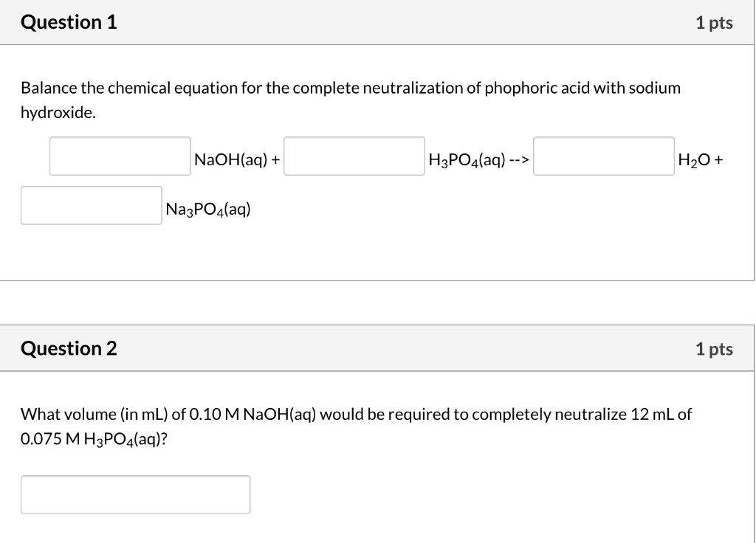Click the Question 1 header

pos(69,22)
